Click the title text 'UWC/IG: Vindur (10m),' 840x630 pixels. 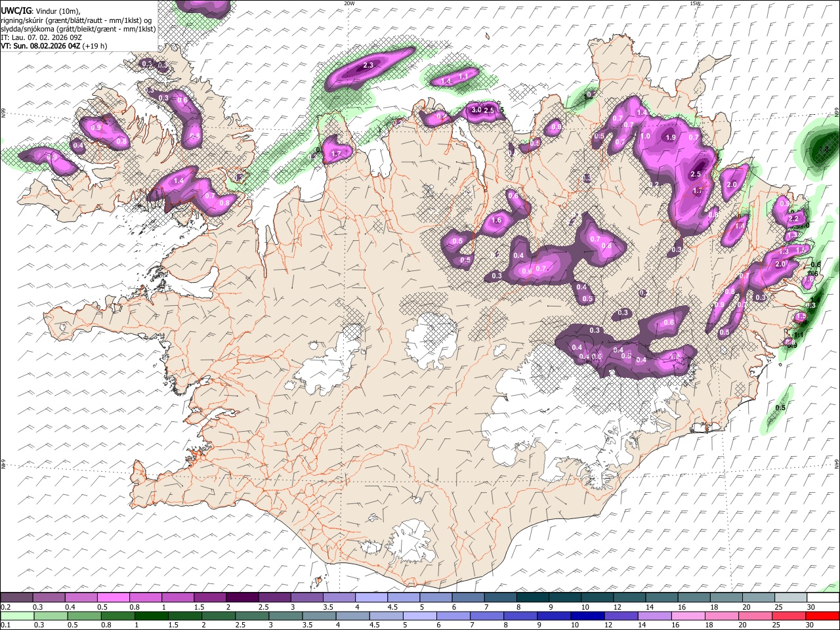click(x=40, y=10)
